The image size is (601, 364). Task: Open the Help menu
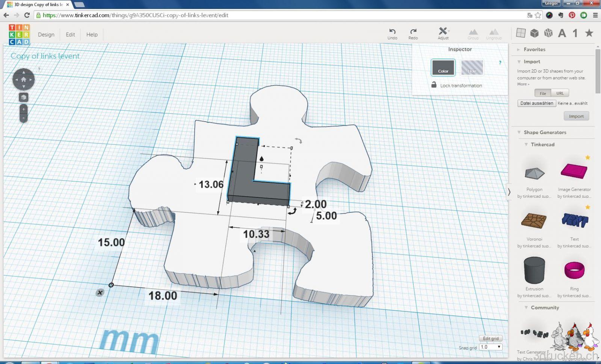point(92,35)
